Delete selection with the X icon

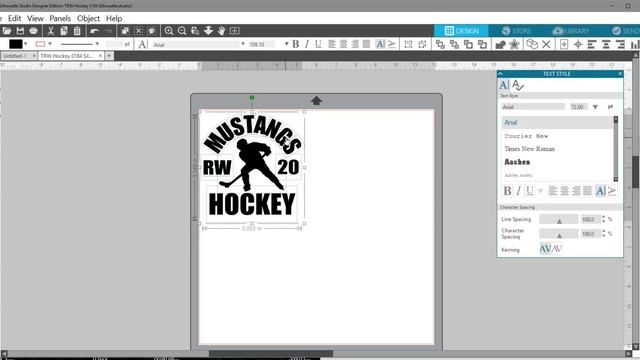click(546, 44)
